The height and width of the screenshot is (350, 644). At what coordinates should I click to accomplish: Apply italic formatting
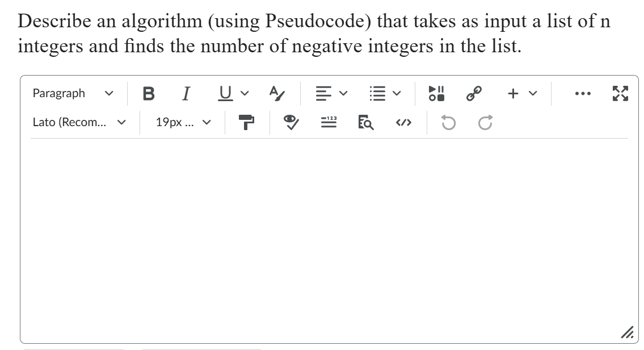tap(186, 93)
